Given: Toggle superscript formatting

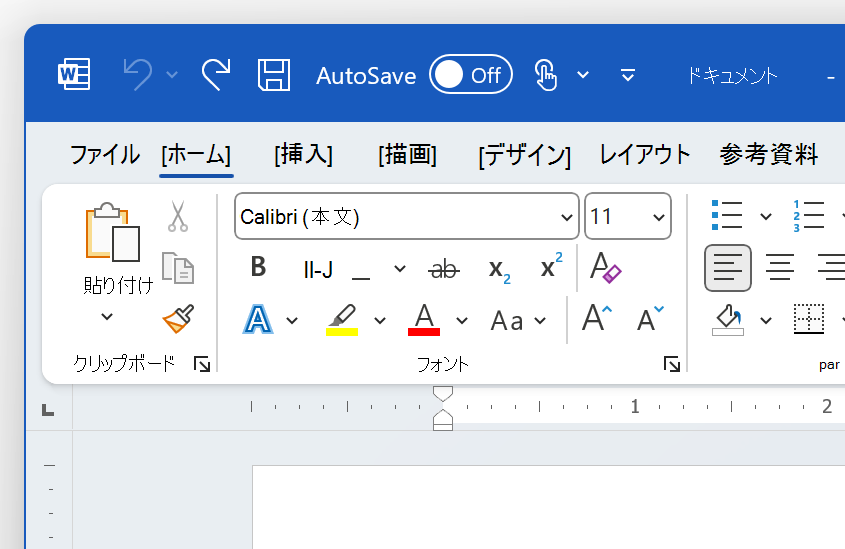Looking at the screenshot, I should tap(551, 265).
